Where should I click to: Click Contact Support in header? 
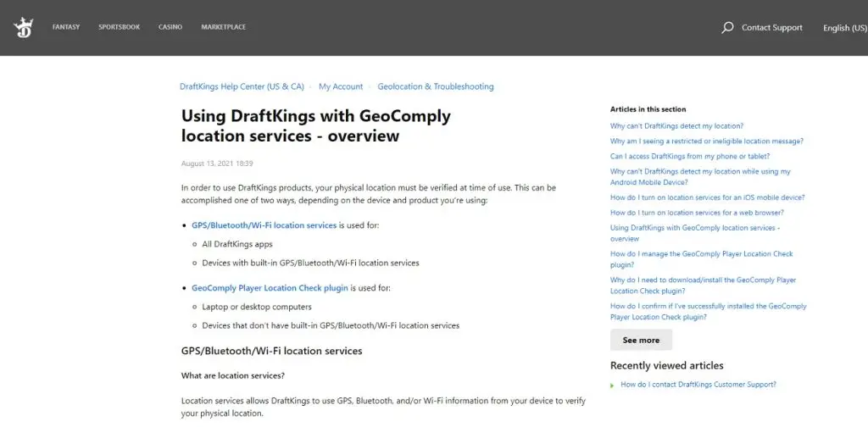tap(771, 28)
